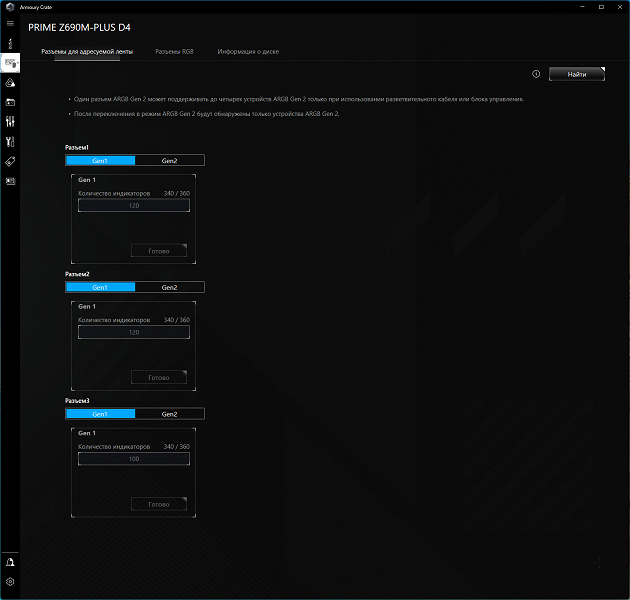630x600 pixels.
Task: Click the Разъем3 label
Action: click(77, 401)
